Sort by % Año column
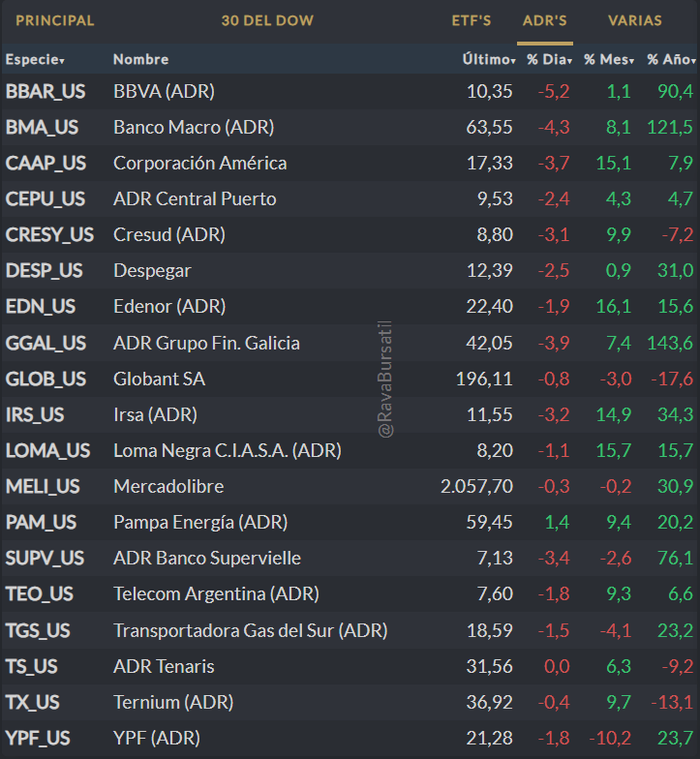700x759 pixels. pos(671,60)
